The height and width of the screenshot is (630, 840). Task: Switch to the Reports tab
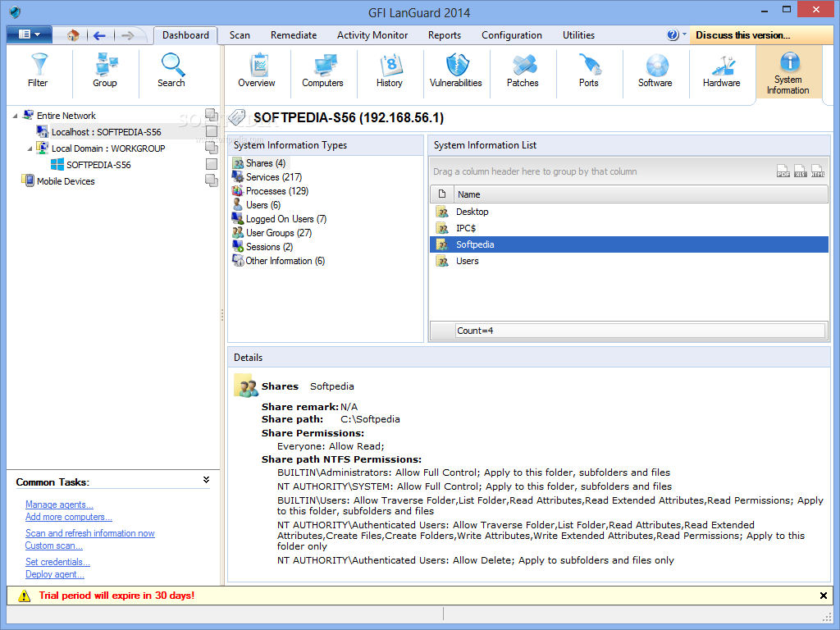pos(445,35)
